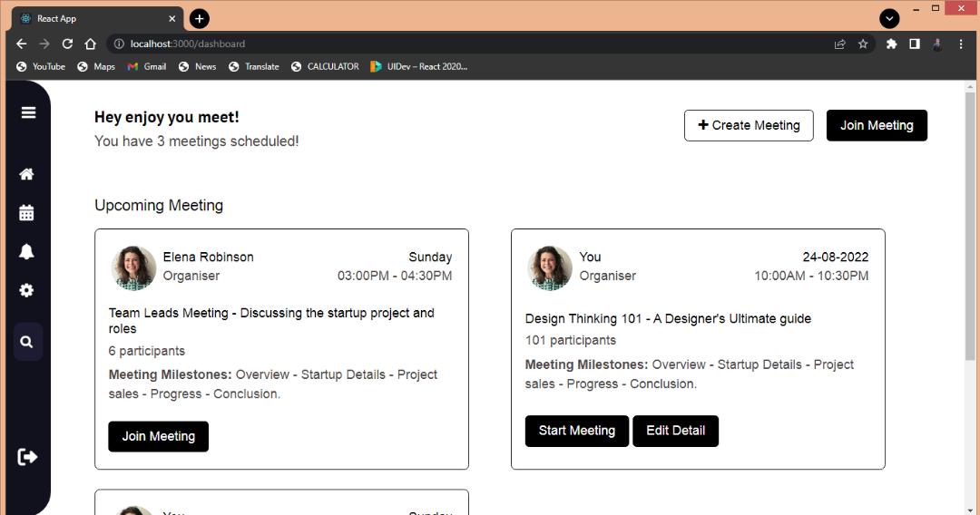The width and height of the screenshot is (980, 515).
Task: Join the Team Leads Meeting
Action: point(158,436)
